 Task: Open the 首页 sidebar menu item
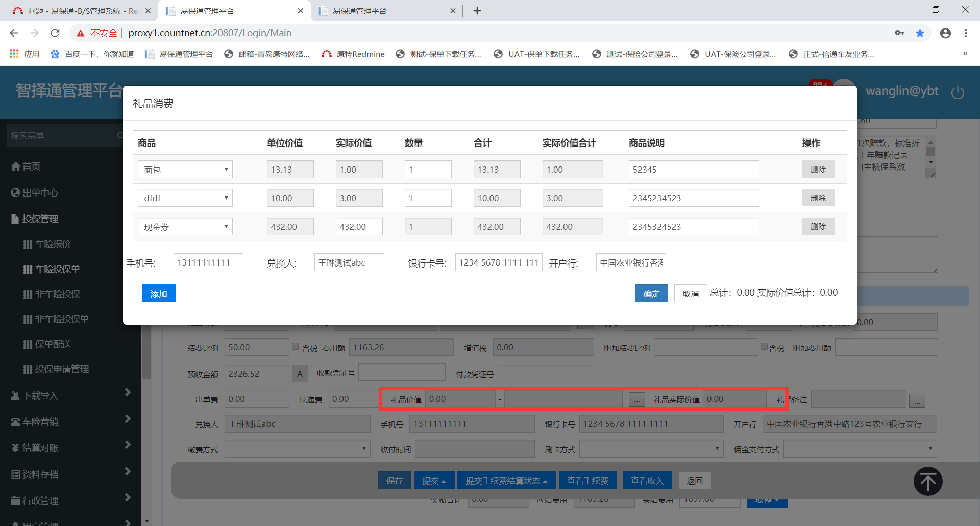pos(31,166)
